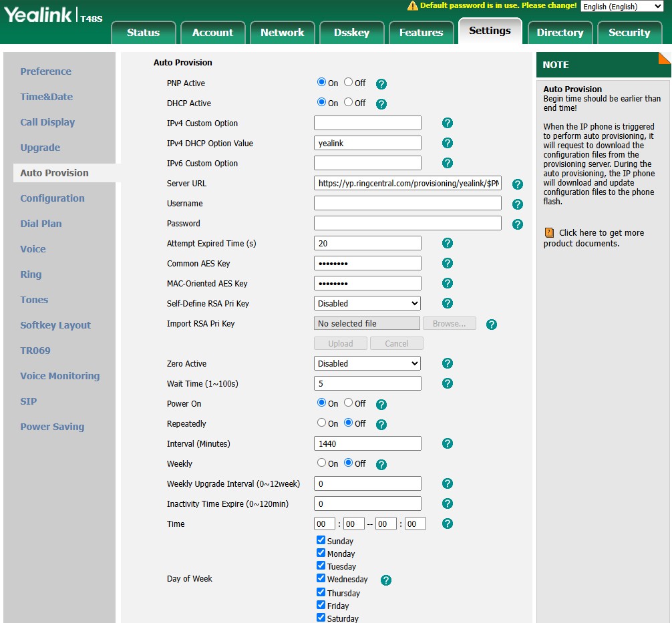Open help tooltip for Common AES Key

click(x=448, y=263)
